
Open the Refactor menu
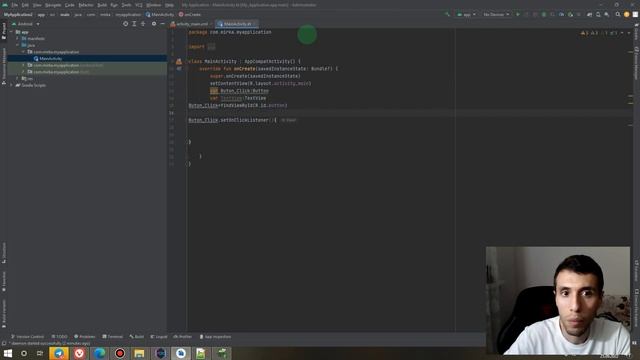tap(86, 5)
